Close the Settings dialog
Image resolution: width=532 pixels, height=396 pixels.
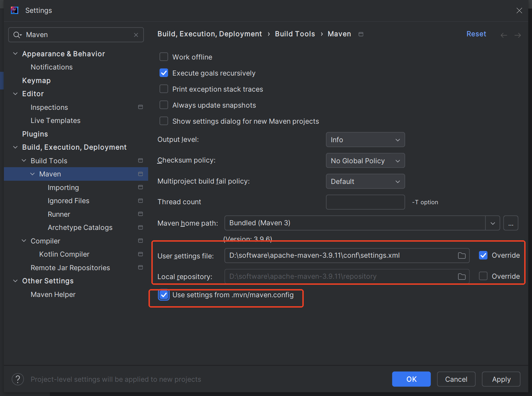(519, 10)
